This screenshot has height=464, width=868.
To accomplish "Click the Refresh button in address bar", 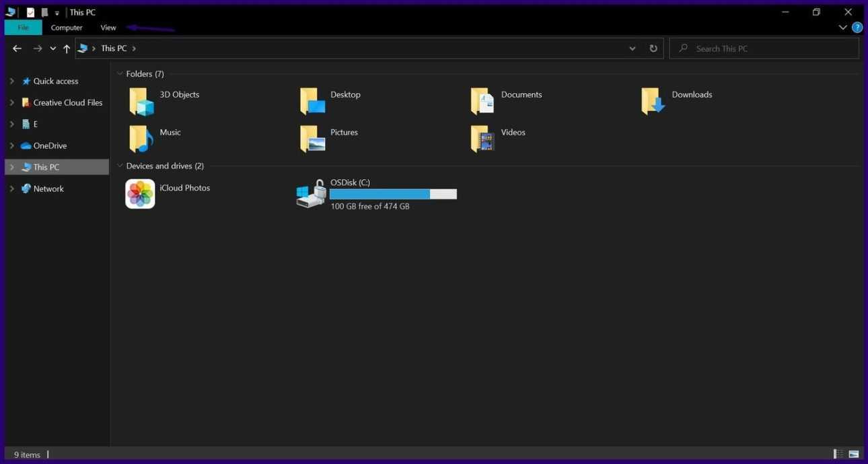I will click(x=653, y=48).
